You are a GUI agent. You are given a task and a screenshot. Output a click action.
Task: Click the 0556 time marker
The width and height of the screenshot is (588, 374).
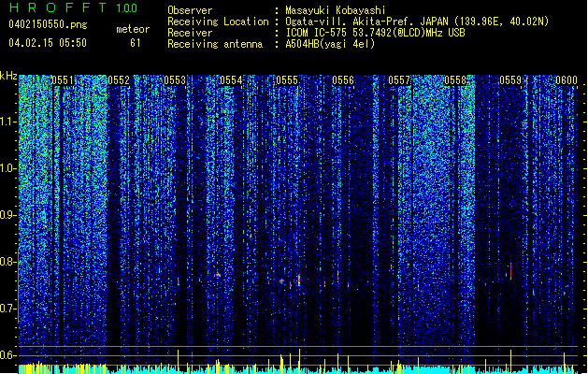(x=343, y=80)
